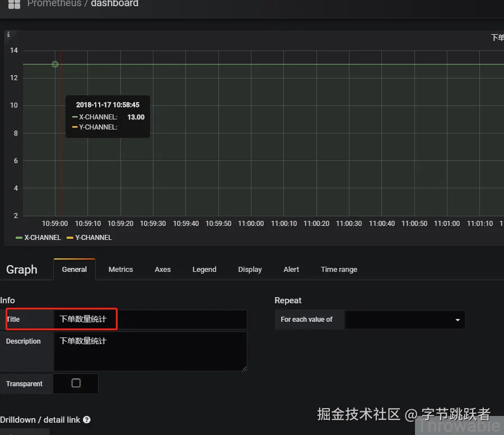
Task: Click the 11:00:00 time axis label
Action: (x=251, y=223)
